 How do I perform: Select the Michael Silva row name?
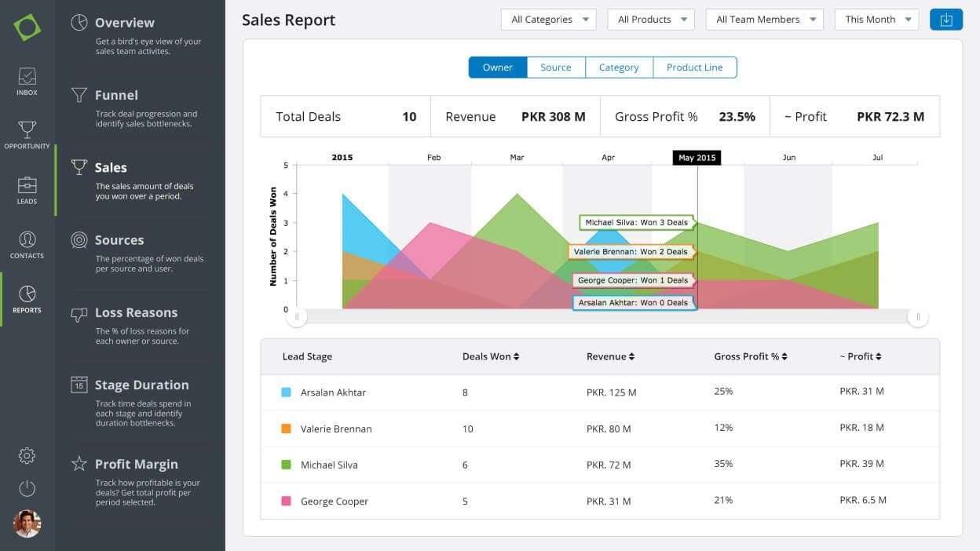[329, 465]
